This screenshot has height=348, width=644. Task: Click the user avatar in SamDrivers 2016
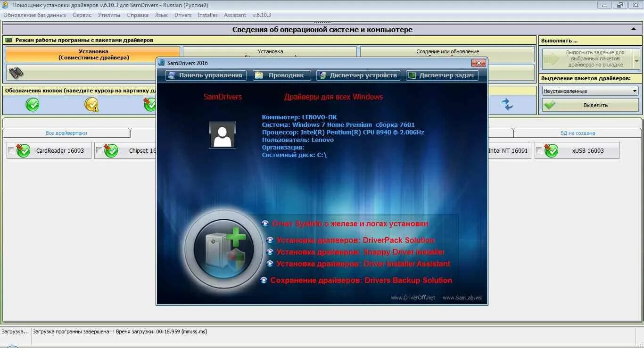223,135
